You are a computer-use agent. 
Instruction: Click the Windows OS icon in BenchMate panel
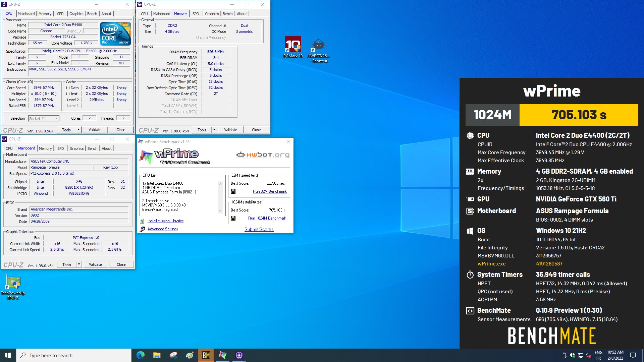click(470, 231)
